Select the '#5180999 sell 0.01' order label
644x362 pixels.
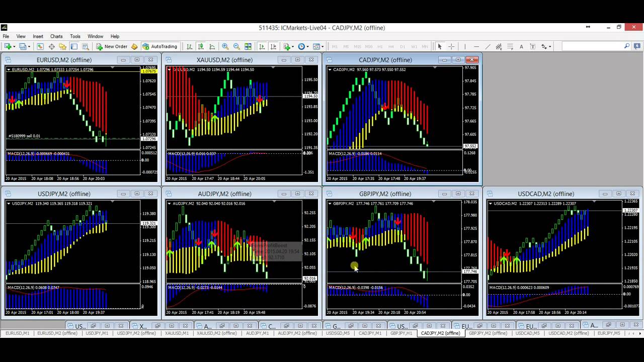(24, 136)
